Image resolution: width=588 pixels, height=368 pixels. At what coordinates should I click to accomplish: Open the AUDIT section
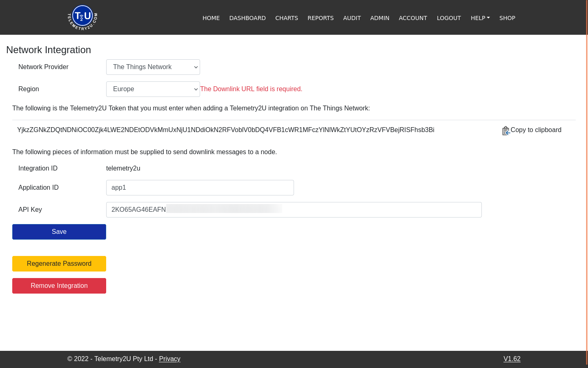(352, 18)
